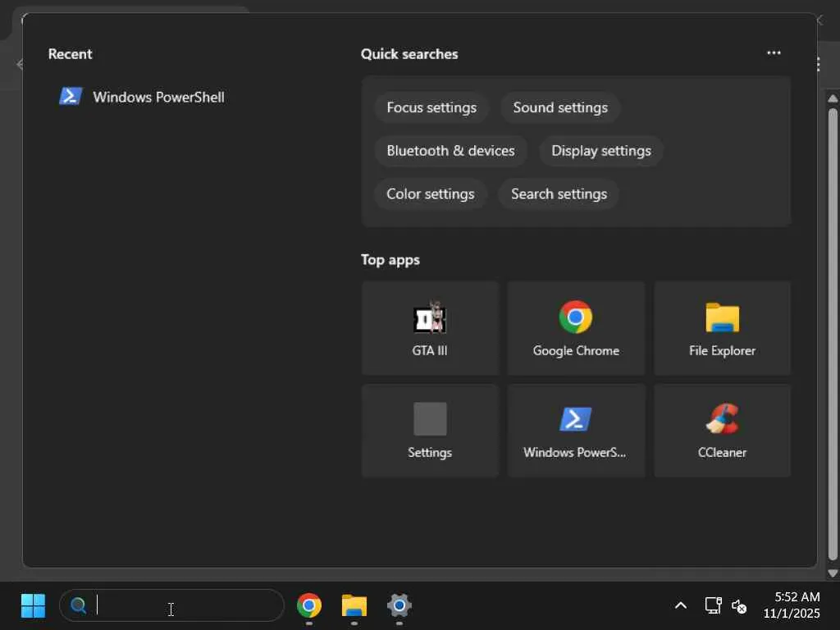
Task: Open Bluetooth & devices quick search
Action: click(450, 151)
